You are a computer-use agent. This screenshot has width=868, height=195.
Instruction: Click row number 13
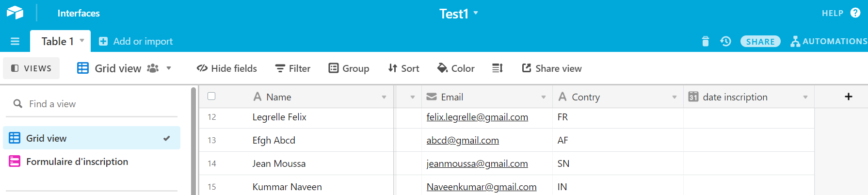(212, 140)
